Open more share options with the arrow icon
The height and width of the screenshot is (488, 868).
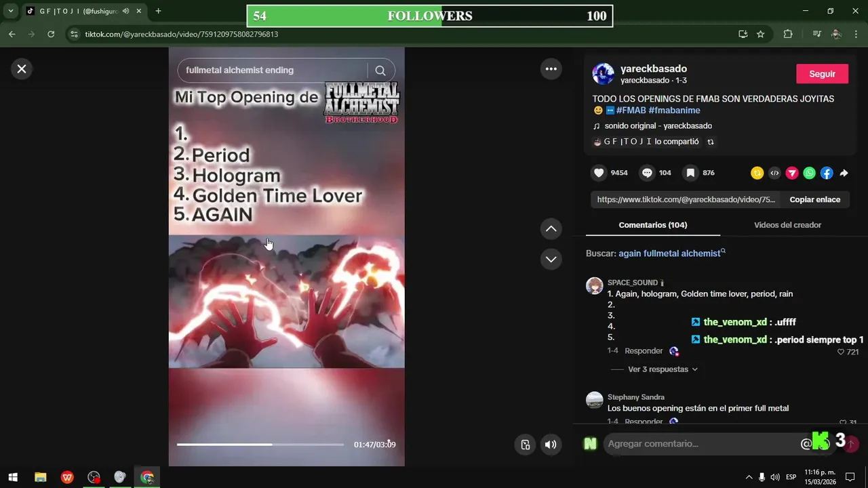[x=844, y=173]
